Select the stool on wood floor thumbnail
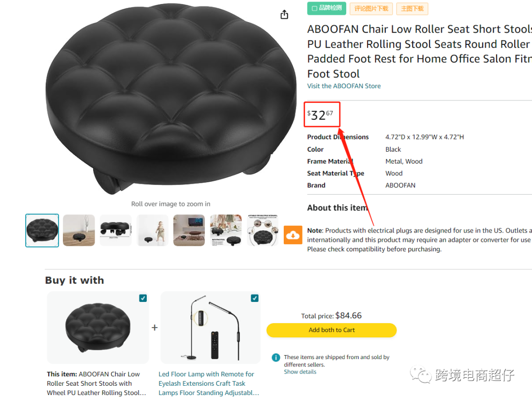Screen dimensions: 532x399 [79, 231]
